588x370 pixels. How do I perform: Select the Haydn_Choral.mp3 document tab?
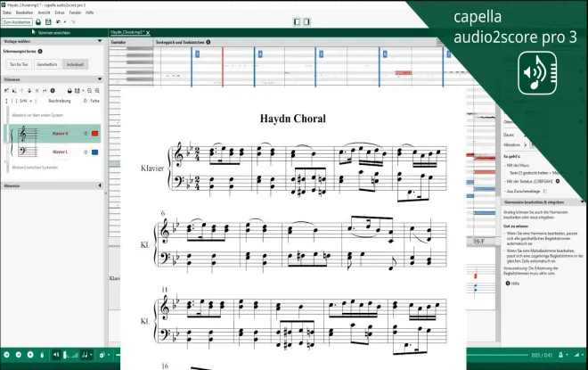point(127,32)
